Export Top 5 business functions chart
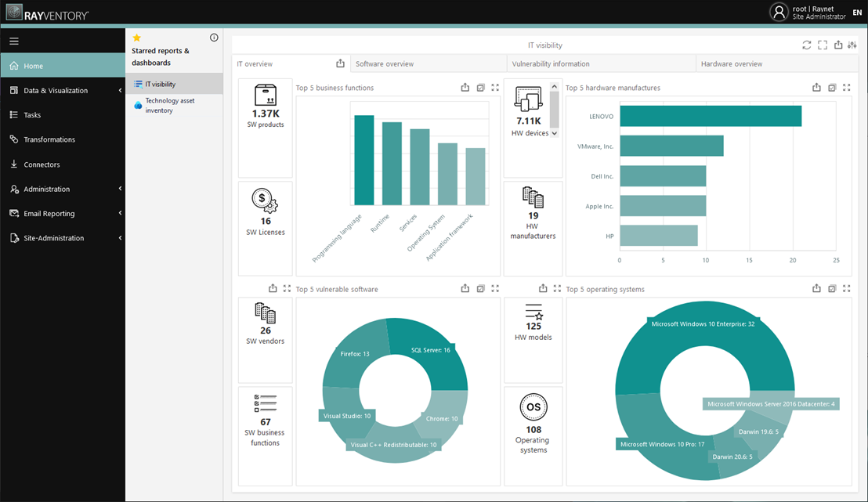This screenshot has height=502, width=868. [465, 88]
